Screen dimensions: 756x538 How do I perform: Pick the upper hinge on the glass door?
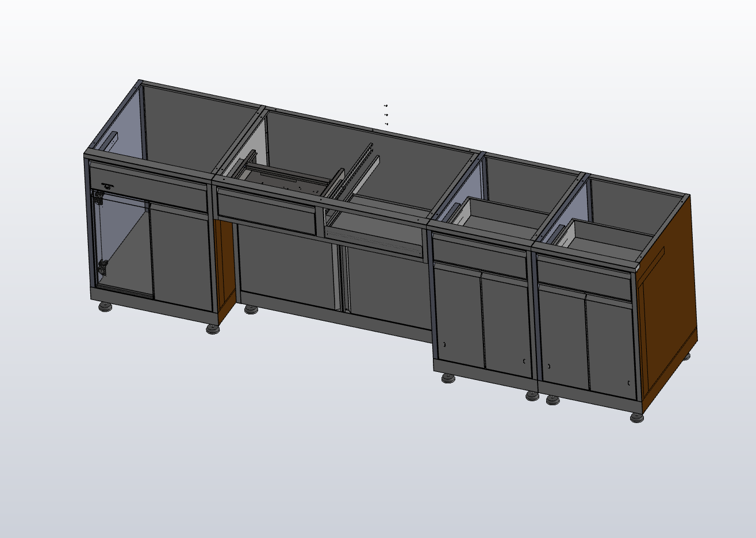(x=99, y=197)
